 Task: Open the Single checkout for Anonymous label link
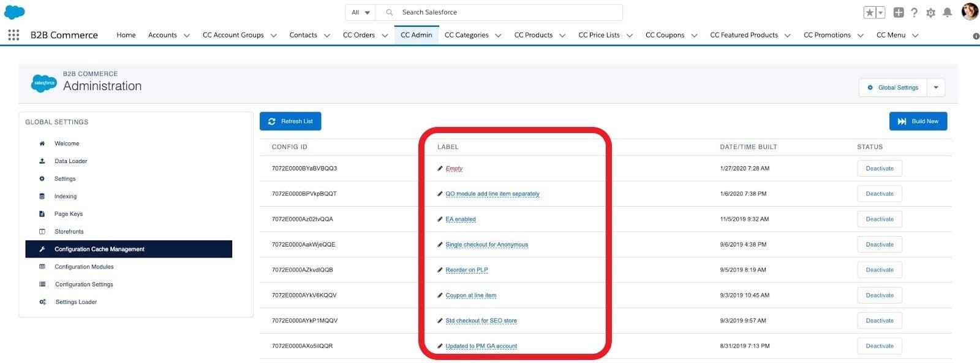point(487,245)
